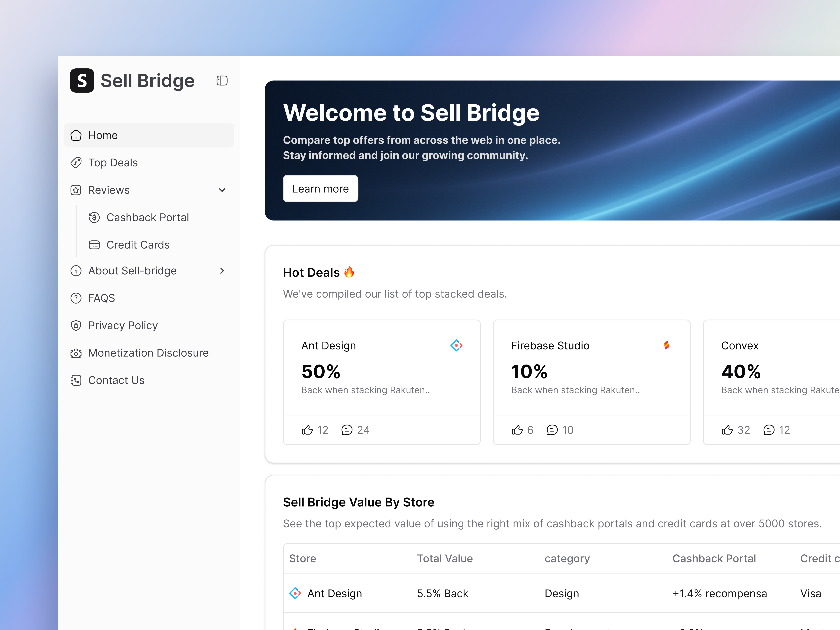This screenshot has height=630, width=840.
Task: Click the +1.4% recompensa cell
Action: [x=720, y=593]
